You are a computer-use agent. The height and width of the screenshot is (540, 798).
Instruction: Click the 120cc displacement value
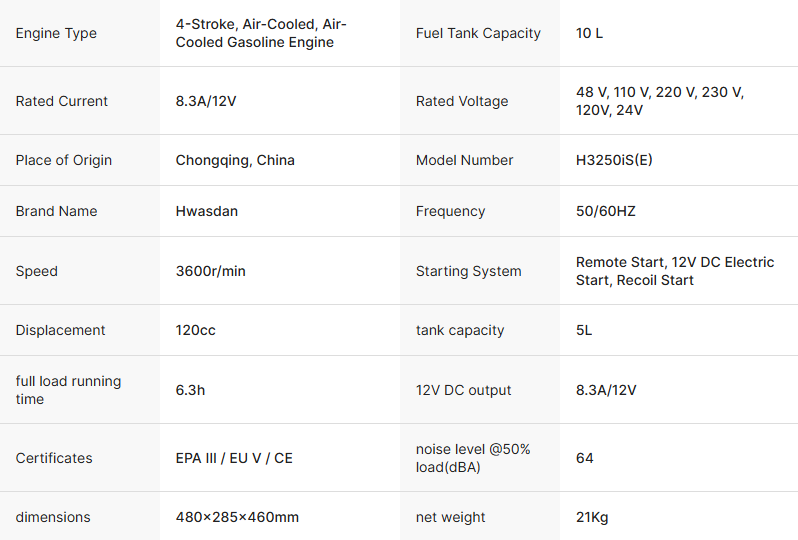pos(196,330)
